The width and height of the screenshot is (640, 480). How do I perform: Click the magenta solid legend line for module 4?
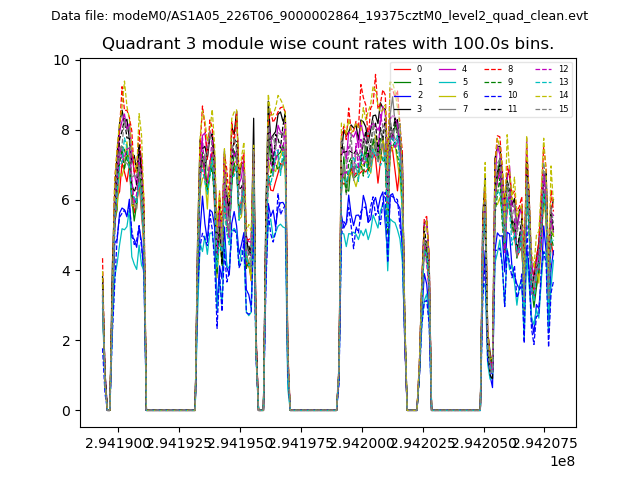point(444,69)
